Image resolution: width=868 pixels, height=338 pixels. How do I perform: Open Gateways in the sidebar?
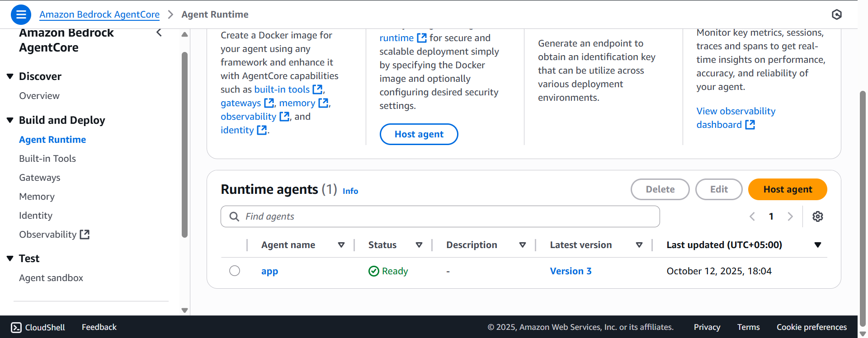(40, 178)
